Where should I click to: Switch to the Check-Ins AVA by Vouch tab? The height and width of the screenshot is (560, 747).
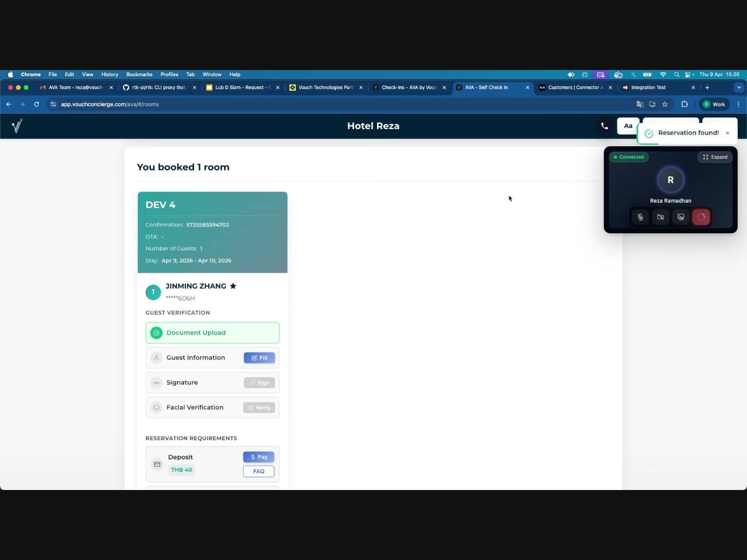(x=407, y=88)
